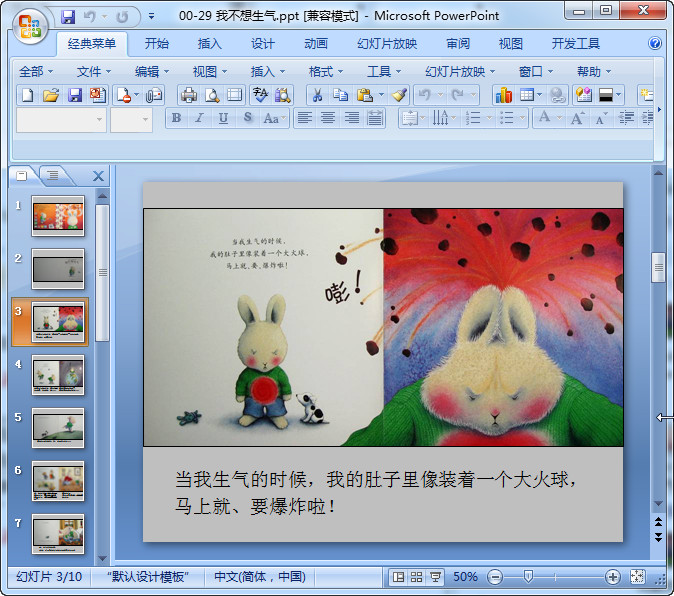Screen dimensions: 674x596
Task: Save the presentation using the standard toolbar floppy icon
Action: coord(75,95)
